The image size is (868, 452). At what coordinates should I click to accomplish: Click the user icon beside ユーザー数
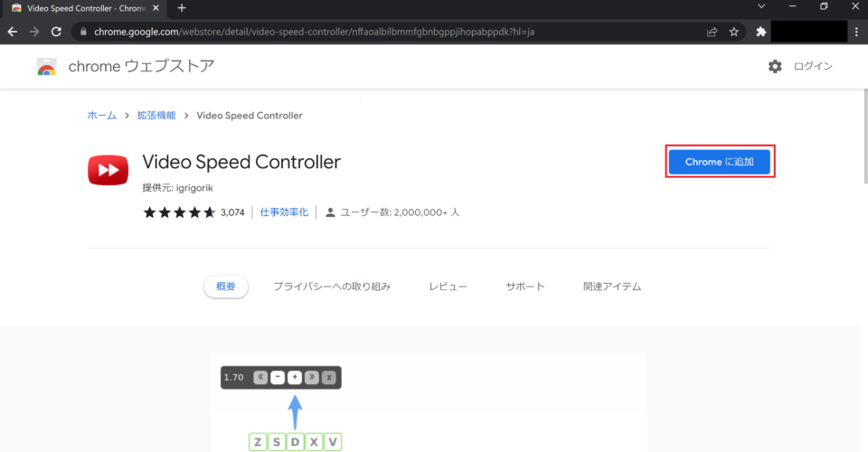point(331,212)
